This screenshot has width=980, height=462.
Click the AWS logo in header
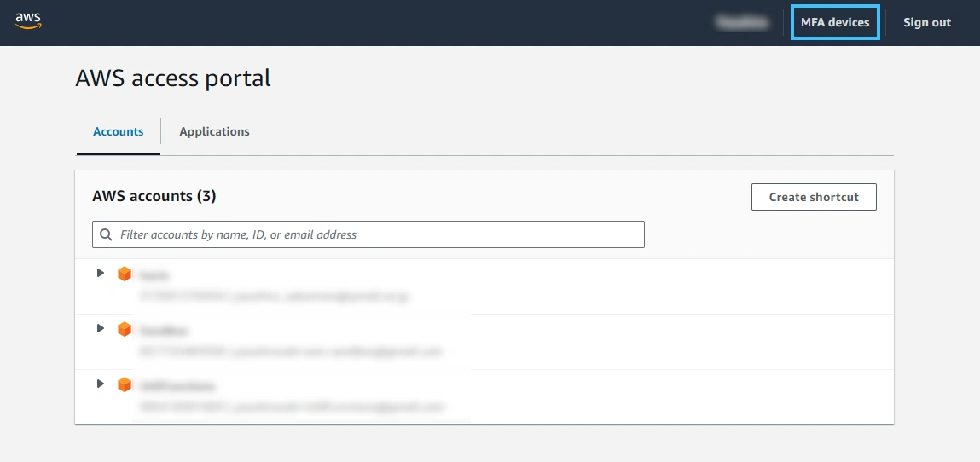click(28, 20)
